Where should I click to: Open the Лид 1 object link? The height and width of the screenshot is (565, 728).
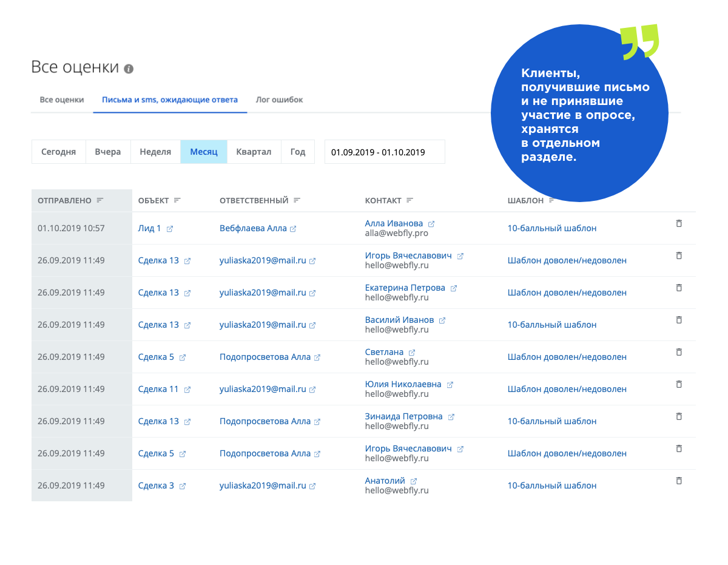[150, 228]
